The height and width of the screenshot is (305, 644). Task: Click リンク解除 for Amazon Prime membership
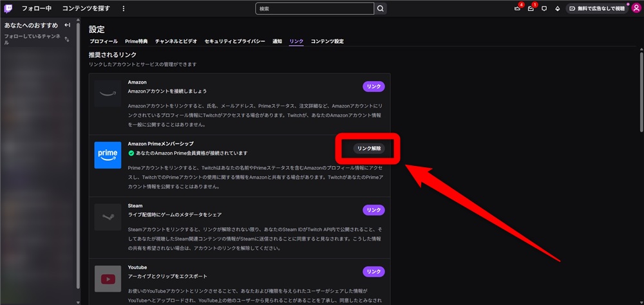tap(369, 149)
